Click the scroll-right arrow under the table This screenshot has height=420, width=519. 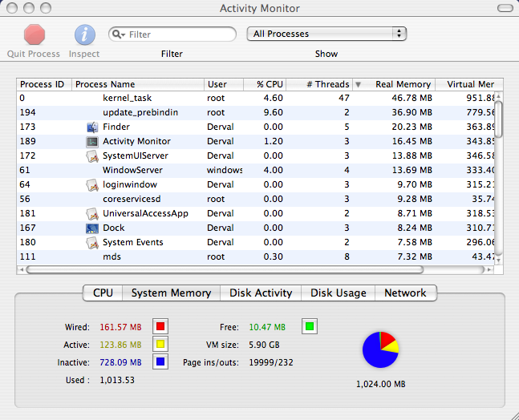click(x=489, y=270)
